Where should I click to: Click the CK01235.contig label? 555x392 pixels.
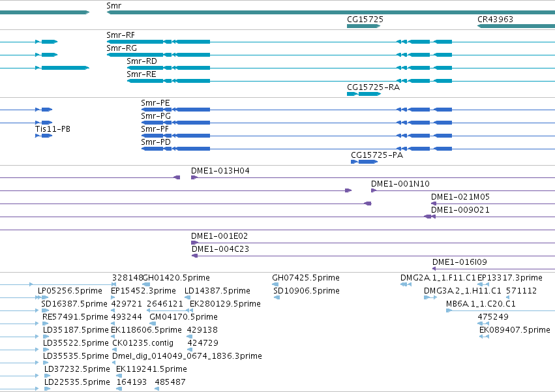[x=143, y=344]
